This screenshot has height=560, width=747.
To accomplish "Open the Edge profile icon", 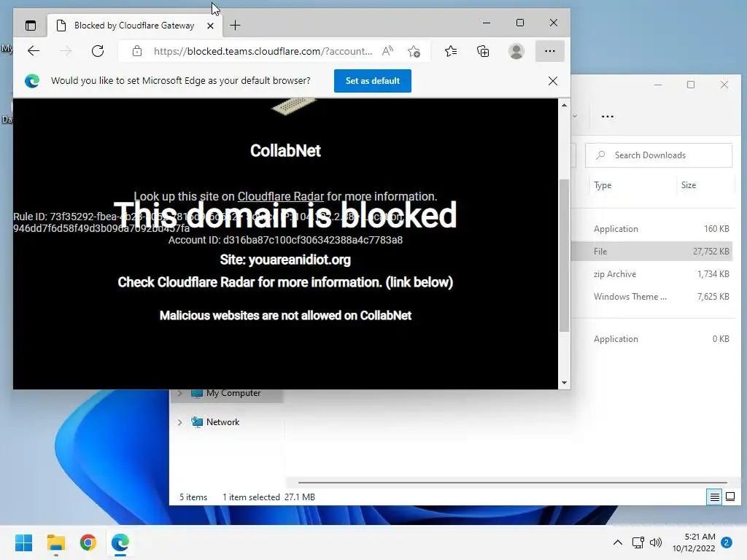I will pyautogui.click(x=516, y=51).
